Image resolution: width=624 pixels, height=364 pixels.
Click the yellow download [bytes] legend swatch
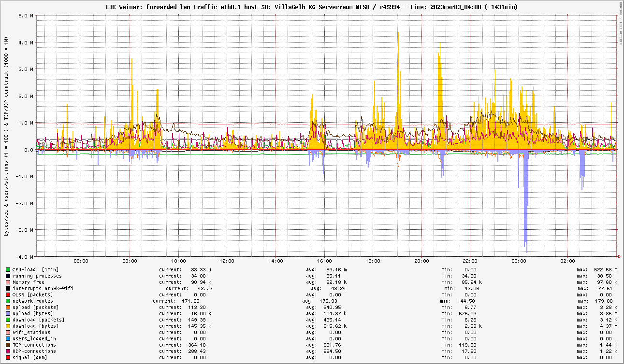pyautogui.click(x=8, y=326)
